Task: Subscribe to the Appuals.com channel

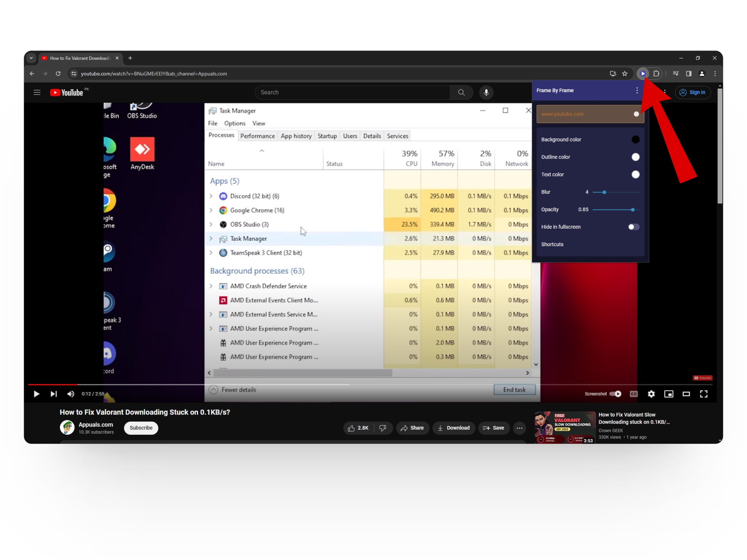Action: tap(141, 428)
